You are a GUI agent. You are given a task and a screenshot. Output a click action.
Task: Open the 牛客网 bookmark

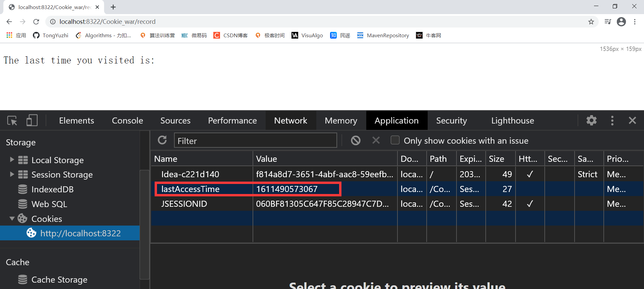[429, 35]
